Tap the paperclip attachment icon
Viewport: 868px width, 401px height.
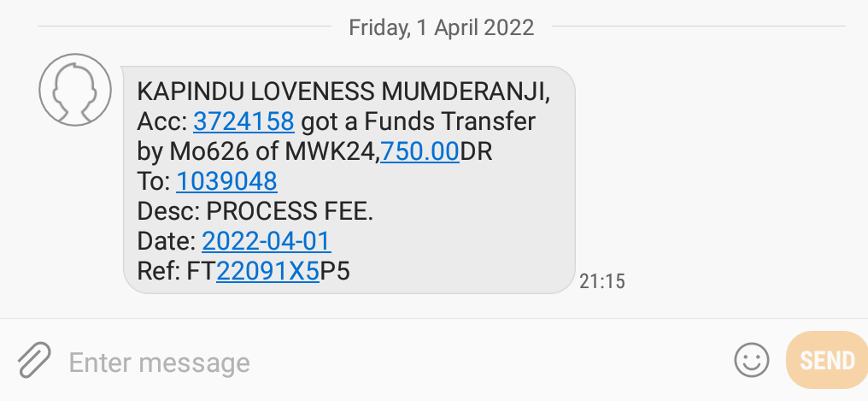pos(34,360)
